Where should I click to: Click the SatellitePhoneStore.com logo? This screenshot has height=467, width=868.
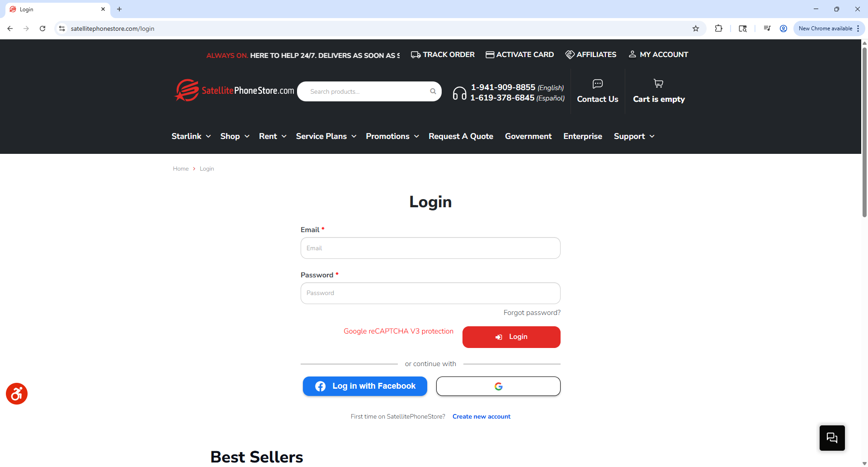(234, 91)
